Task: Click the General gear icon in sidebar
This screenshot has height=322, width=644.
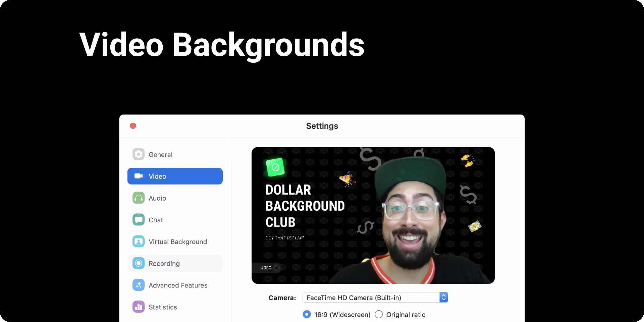Action: (139, 154)
